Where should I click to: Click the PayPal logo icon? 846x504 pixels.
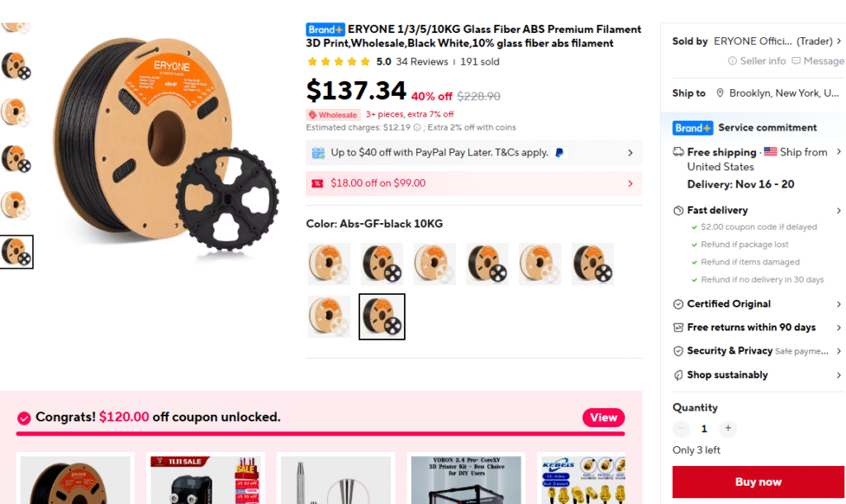click(559, 153)
